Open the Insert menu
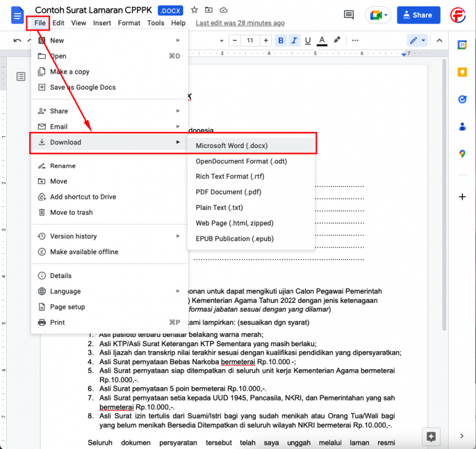Viewport: 476px width, 449px height. tap(102, 23)
